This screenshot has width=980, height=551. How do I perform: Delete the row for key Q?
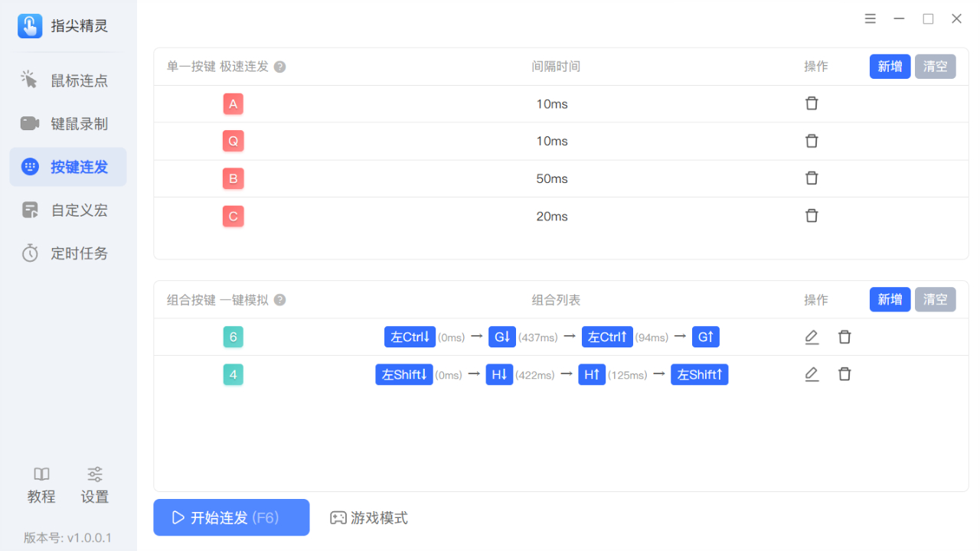pyautogui.click(x=812, y=141)
